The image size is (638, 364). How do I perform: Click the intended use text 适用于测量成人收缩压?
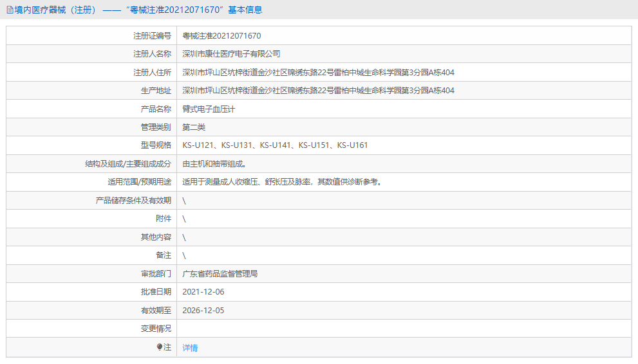point(283,182)
